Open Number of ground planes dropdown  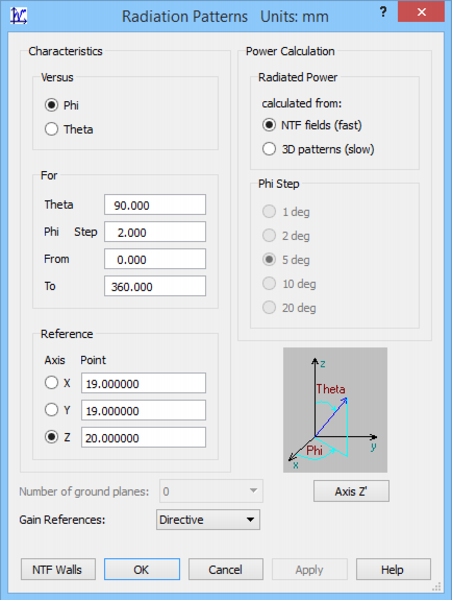[211, 491]
